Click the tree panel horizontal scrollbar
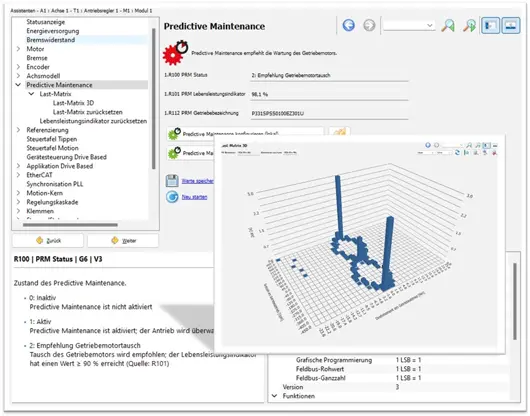The height and width of the screenshot is (416, 530). (70, 225)
